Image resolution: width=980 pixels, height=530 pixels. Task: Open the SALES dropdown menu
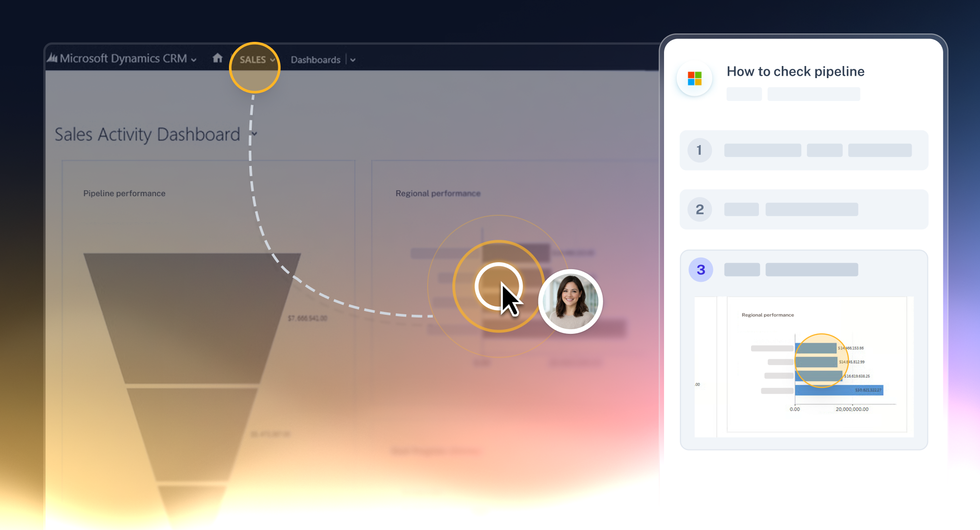pyautogui.click(x=257, y=60)
